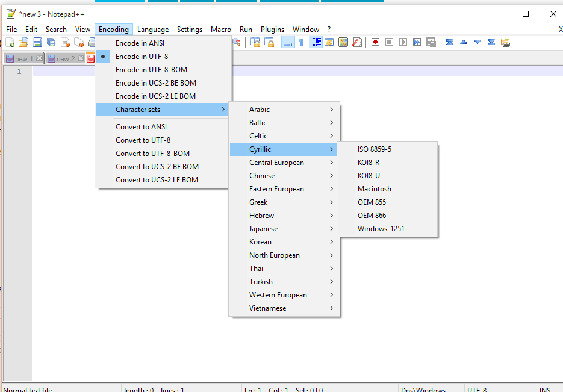Click the blue up triangle icon

tap(464, 42)
